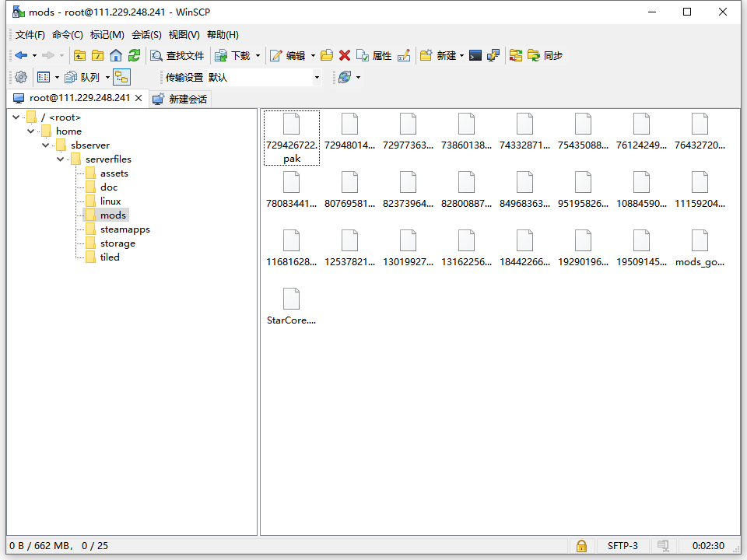Click the SFTP-3 protocol status
The width and height of the screenshot is (747, 560).
[622, 546]
